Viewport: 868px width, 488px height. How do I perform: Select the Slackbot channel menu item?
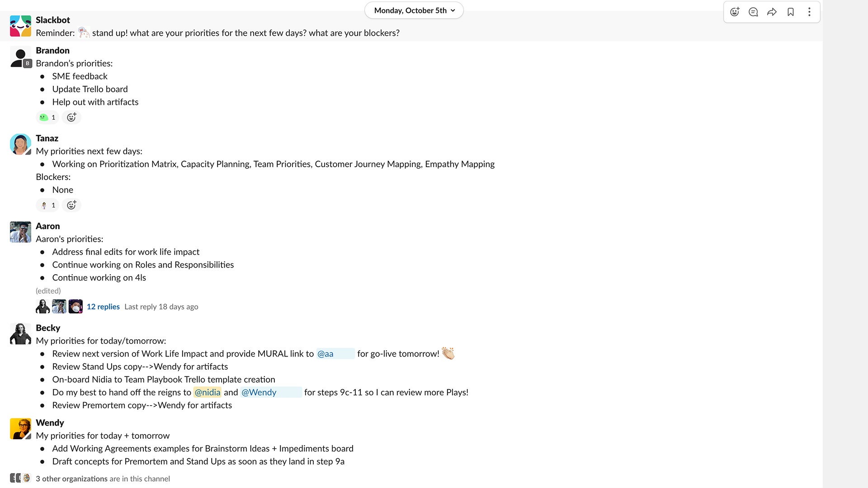point(52,20)
